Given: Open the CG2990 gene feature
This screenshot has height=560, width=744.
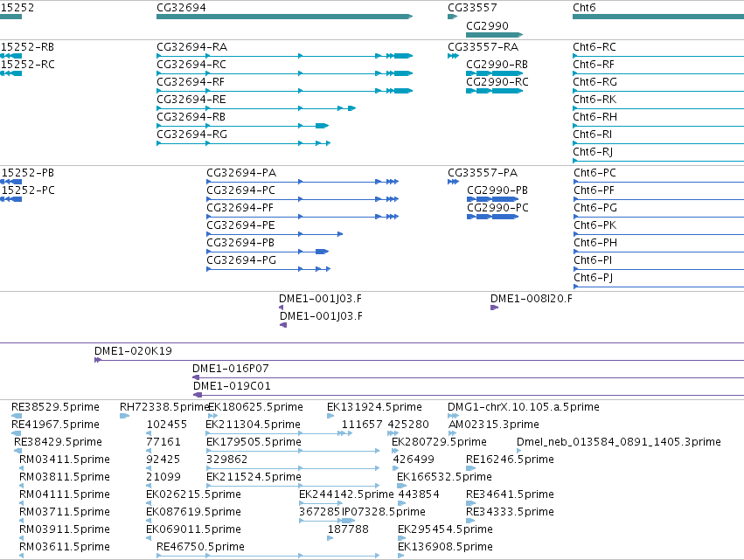Looking at the screenshot, I should pyautogui.click(x=494, y=35).
